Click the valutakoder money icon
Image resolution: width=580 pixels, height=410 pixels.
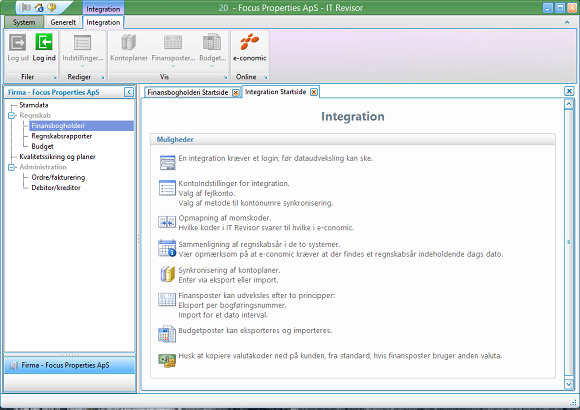point(167,360)
